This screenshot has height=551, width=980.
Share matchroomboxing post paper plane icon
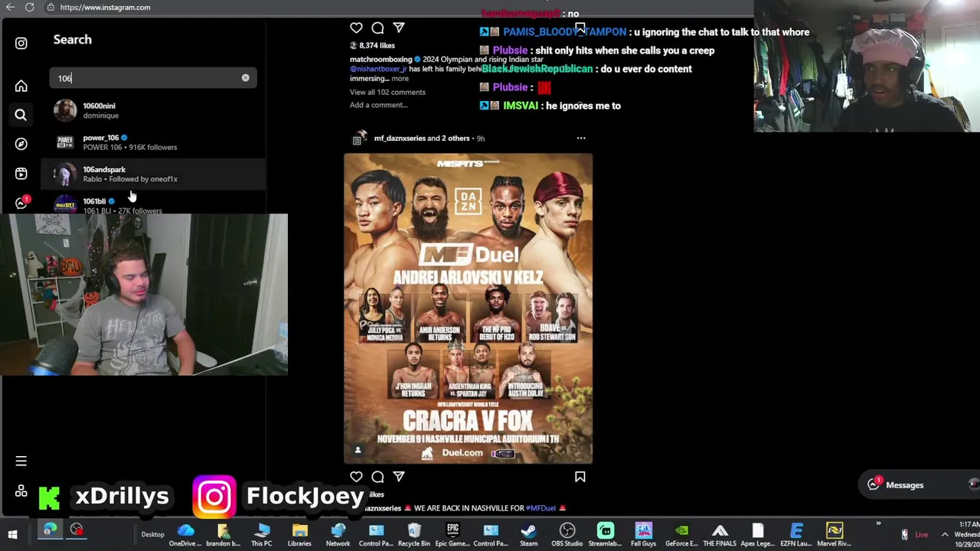click(x=399, y=28)
